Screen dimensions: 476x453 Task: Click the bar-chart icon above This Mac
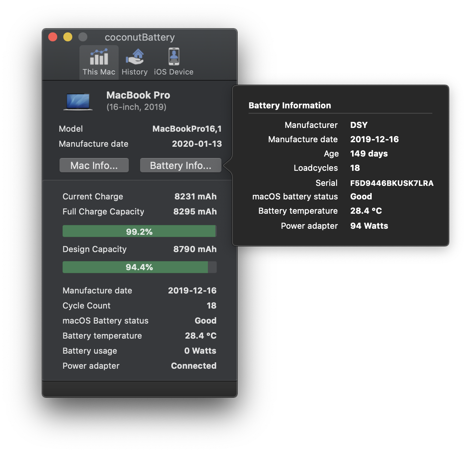click(x=99, y=56)
